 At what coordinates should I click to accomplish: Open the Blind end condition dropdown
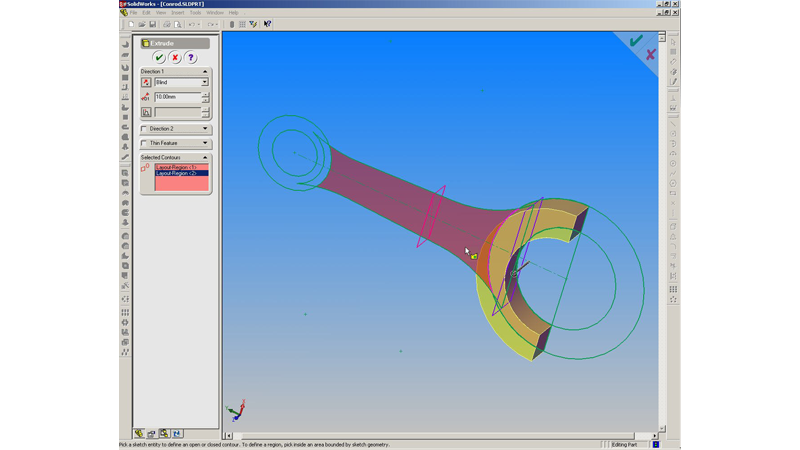point(205,83)
